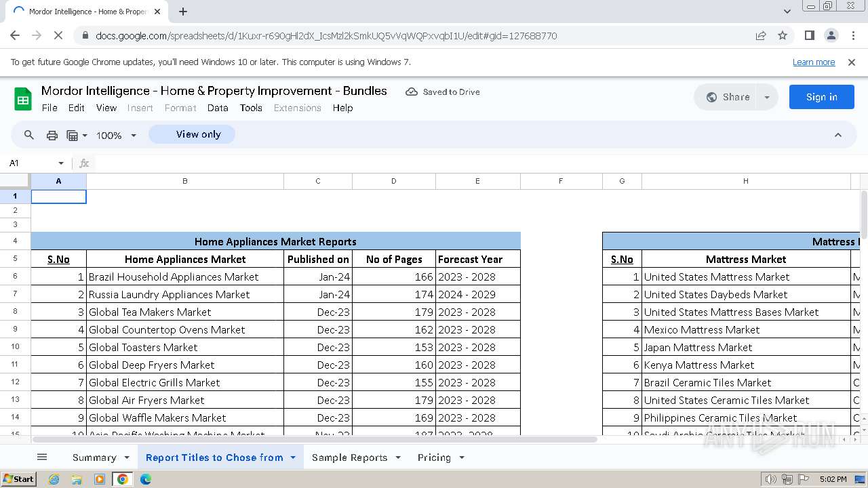Screen dimensions: 868x488
Task: Toggle Chrome side panel icon
Action: [x=809, y=35]
